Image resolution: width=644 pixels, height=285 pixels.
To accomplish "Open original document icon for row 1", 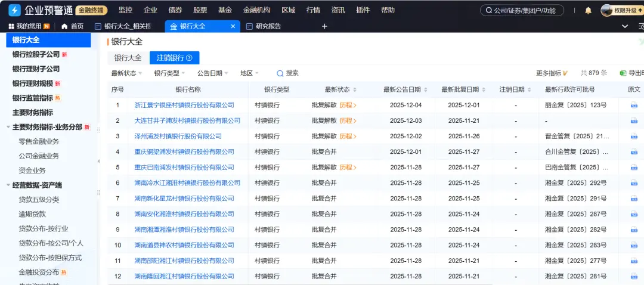I will pos(634,105).
